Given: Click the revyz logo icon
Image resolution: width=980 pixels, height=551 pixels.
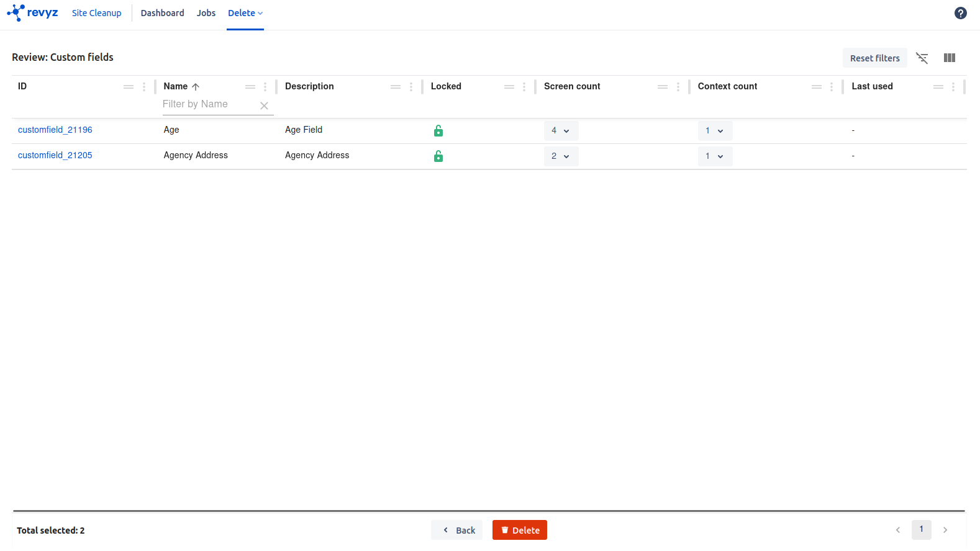Looking at the screenshot, I should [16, 12].
